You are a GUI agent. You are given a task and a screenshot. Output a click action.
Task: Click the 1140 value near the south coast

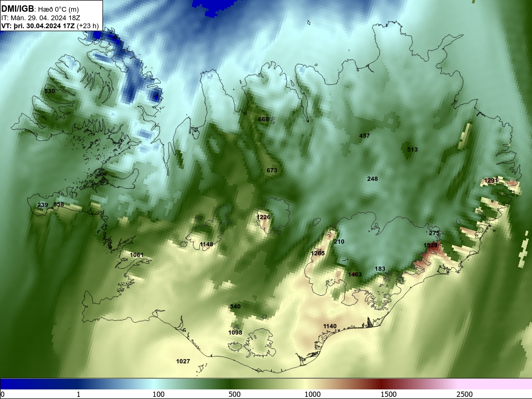[330, 327]
